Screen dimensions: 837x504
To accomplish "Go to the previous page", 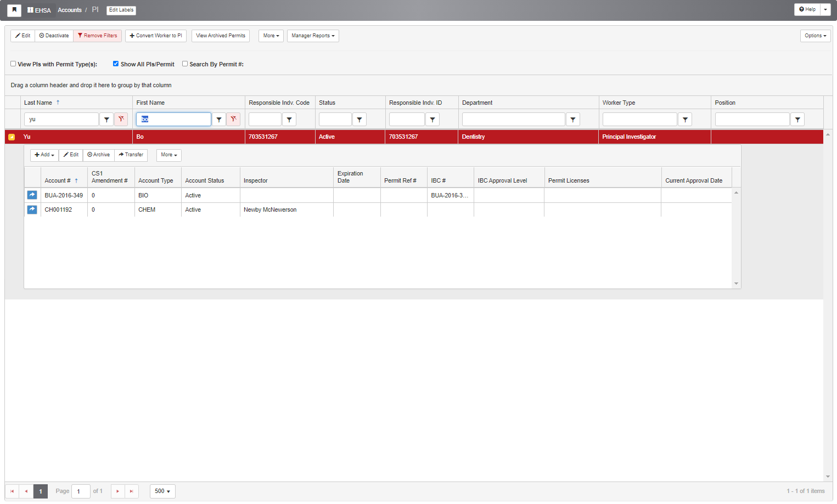I will pos(26,491).
